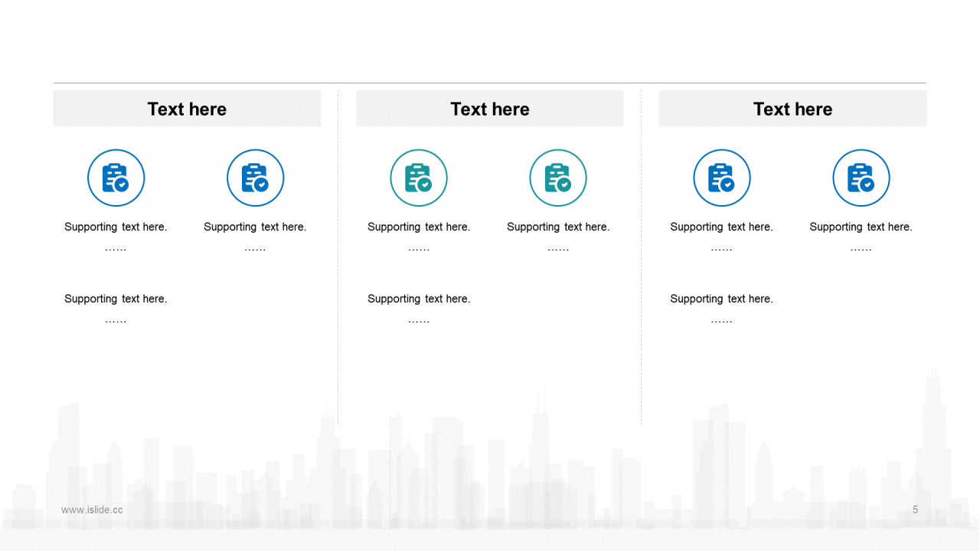980x551 pixels.
Task: Click lower 'Supporting text here.' in rightmost column
Action: tap(722, 298)
